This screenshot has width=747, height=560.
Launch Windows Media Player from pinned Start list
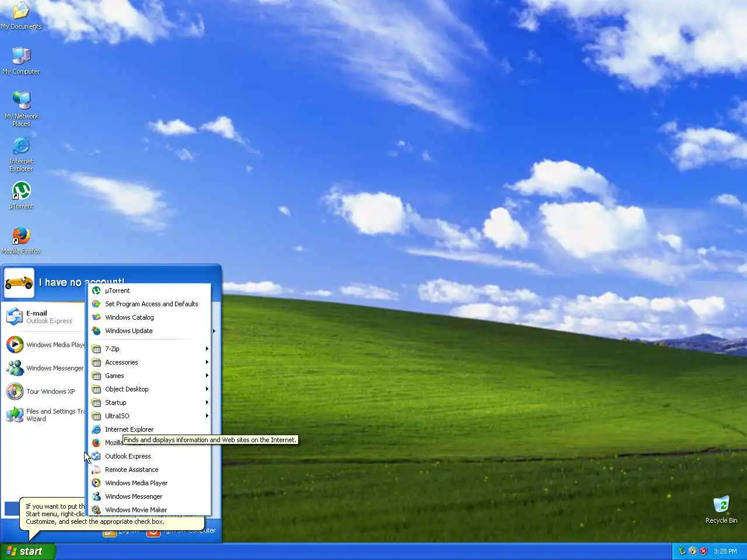pos(44,345)
